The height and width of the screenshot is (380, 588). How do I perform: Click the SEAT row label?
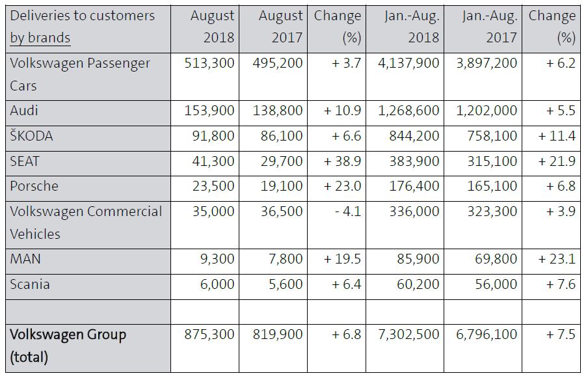[25, 161]
